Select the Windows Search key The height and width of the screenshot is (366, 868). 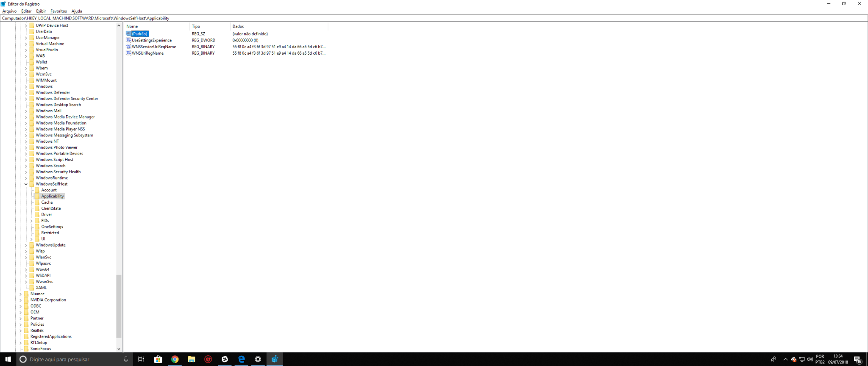click(x=50, y=166)
